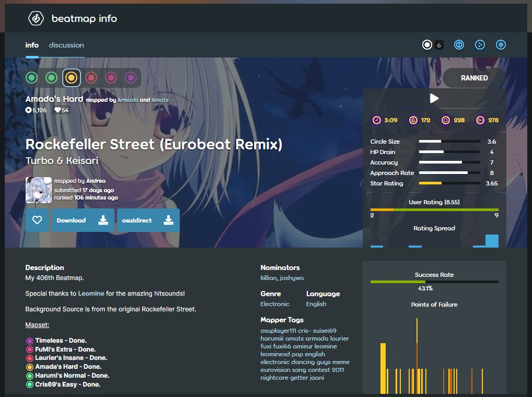This screenshot has width=532, height=397.
Task: Click the suisei69 mapper tag
Action: [325, 331]
